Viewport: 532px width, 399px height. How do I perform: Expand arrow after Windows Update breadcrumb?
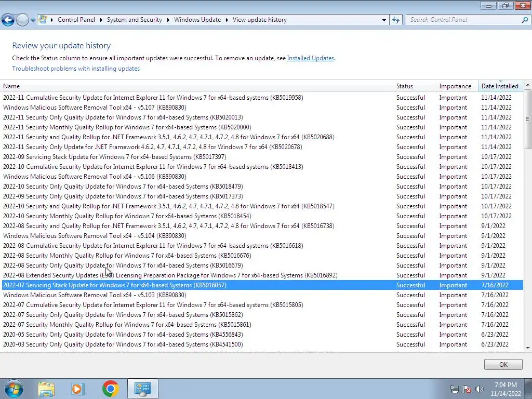point(227,20)
